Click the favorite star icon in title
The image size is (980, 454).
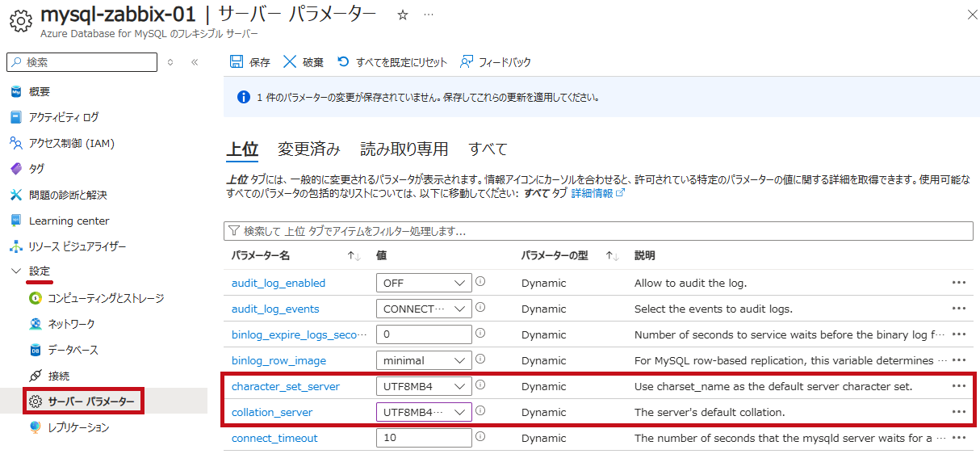coord(403,15)
